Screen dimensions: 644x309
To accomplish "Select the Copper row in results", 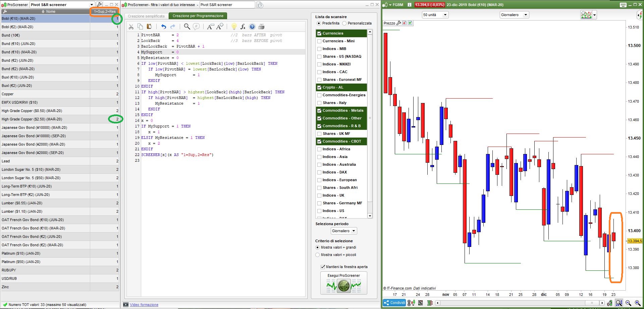I will pos(60,94).
